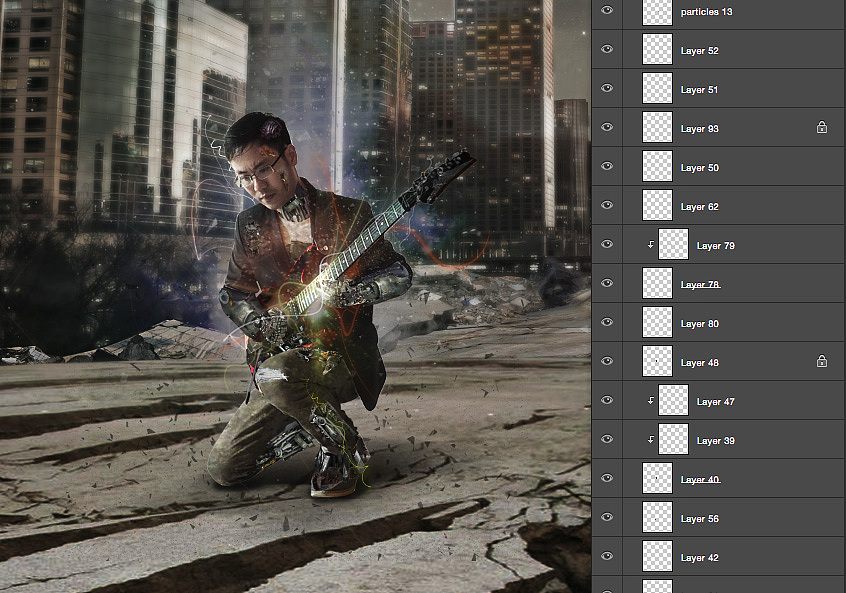Select the Layer 78 thumbnail
846x593 pixels.
point(657,283)
